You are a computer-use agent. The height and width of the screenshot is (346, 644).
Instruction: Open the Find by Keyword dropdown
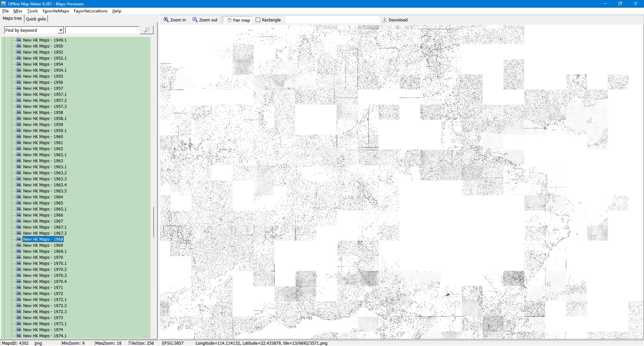pos(61,30)
